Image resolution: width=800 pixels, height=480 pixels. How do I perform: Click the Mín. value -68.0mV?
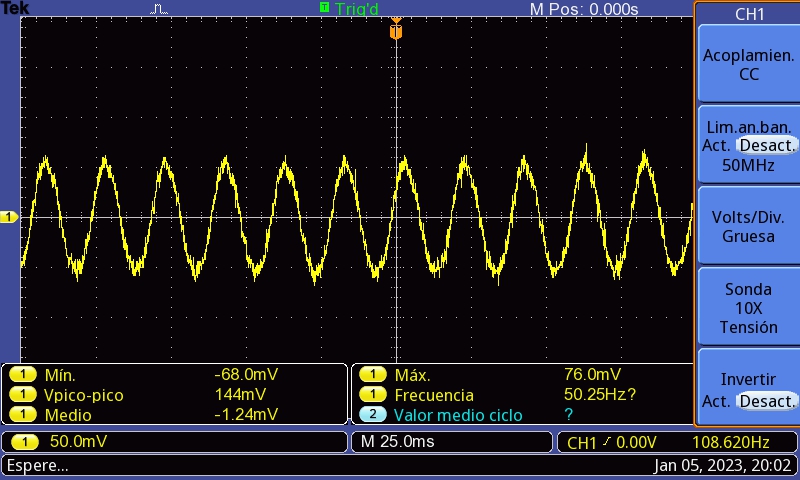tap(246, 375)
